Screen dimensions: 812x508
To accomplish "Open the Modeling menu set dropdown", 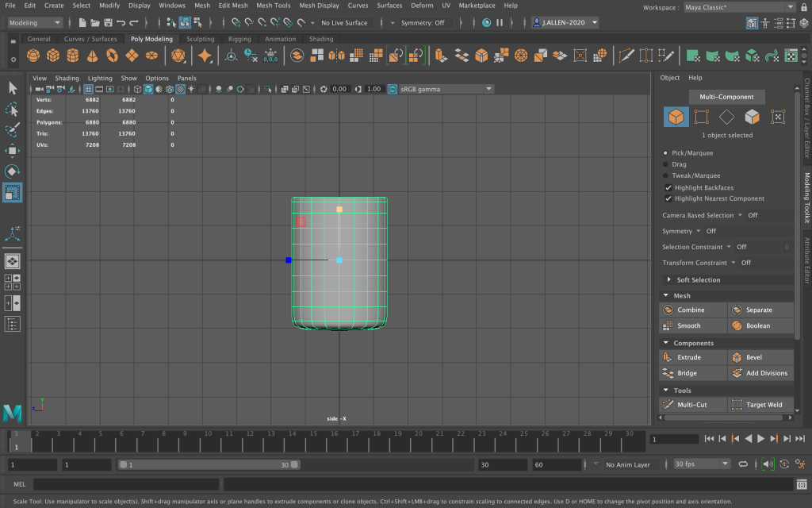I will coord(35,23).
